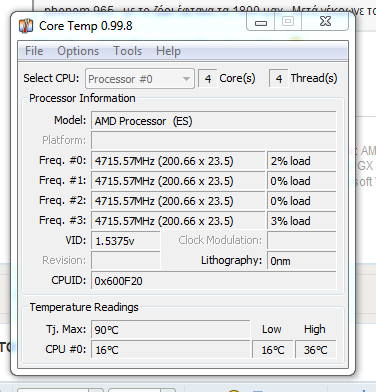Click the VID 1.5375v field
Viewport: 376px width, 392px height.
point(126,241)
